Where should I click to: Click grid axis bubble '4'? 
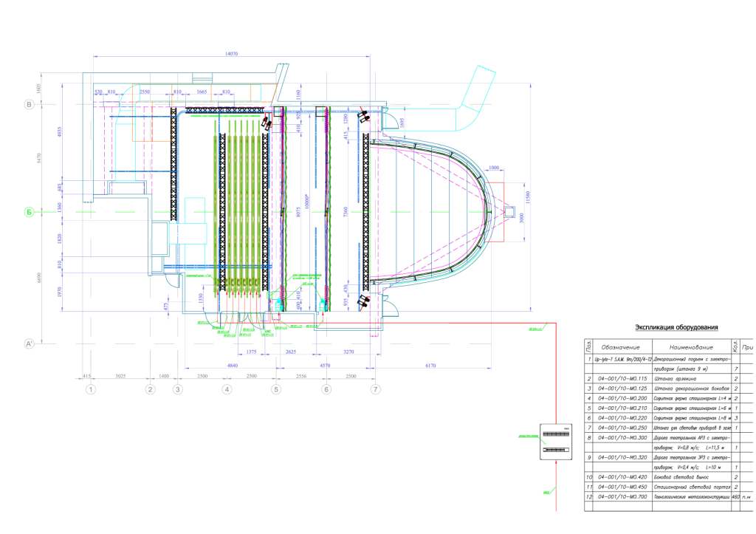[x=227, y=389]
